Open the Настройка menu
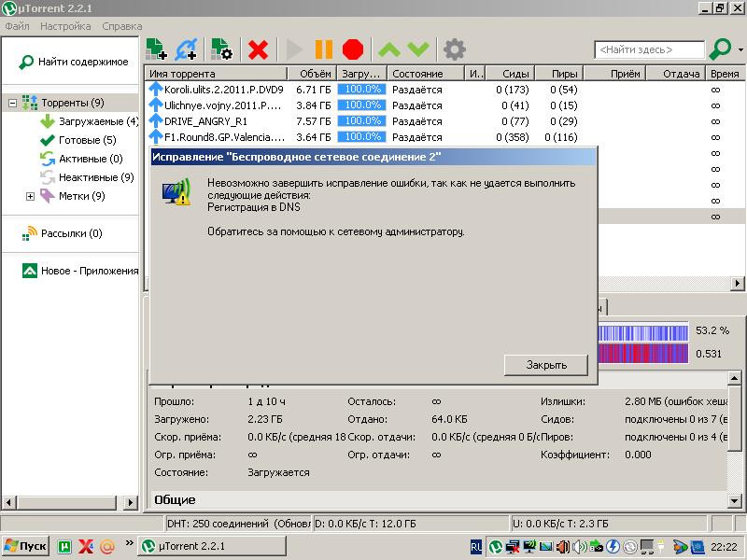The height and width of the screenshot is (560, 747). (x=65, y=26)
